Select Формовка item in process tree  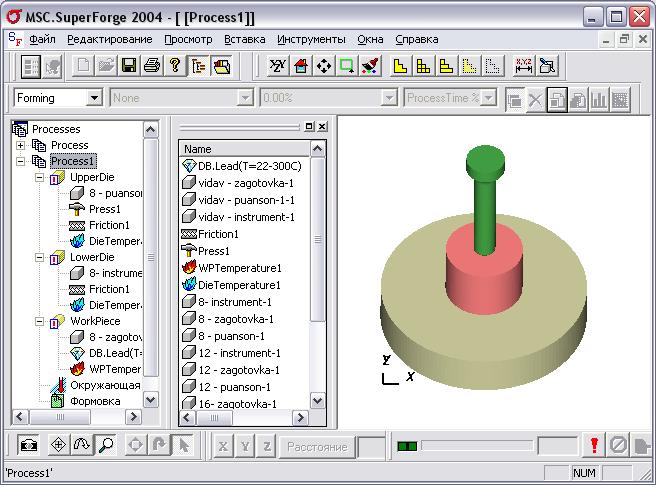[95, 401]
